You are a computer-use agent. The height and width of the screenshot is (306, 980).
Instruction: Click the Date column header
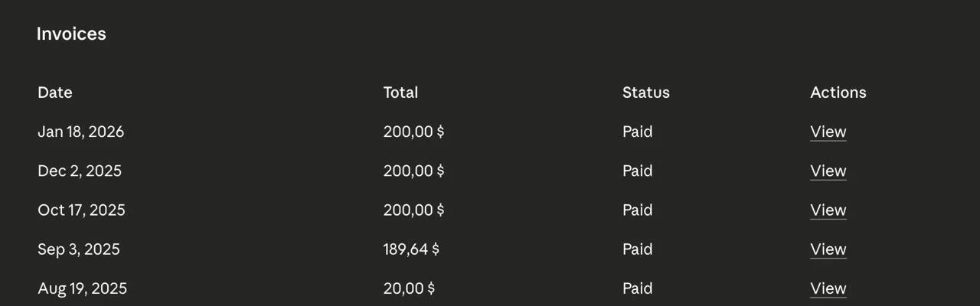55,93
